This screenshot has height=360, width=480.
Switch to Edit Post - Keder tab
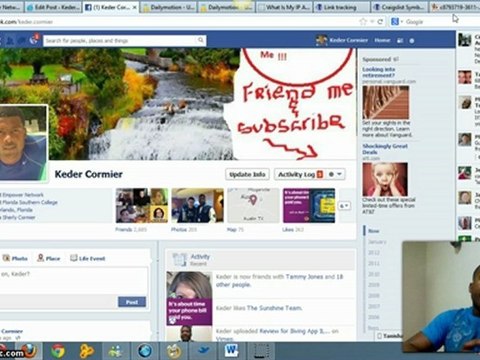[x=53, y=7]
